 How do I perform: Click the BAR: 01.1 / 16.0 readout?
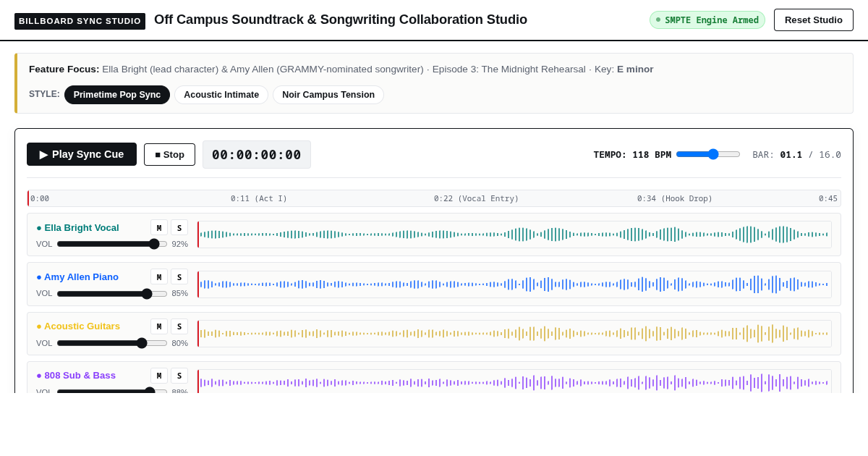point(796,154)
